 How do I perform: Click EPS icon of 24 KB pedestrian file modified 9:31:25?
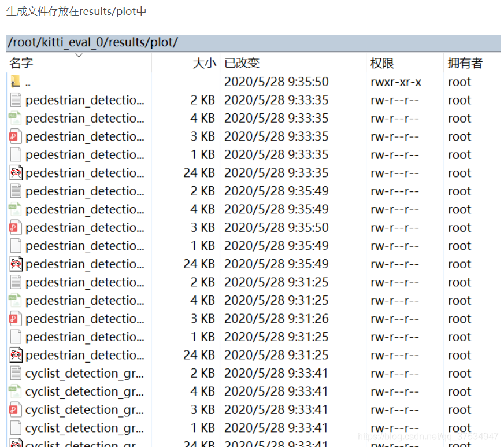click(16, 355)
